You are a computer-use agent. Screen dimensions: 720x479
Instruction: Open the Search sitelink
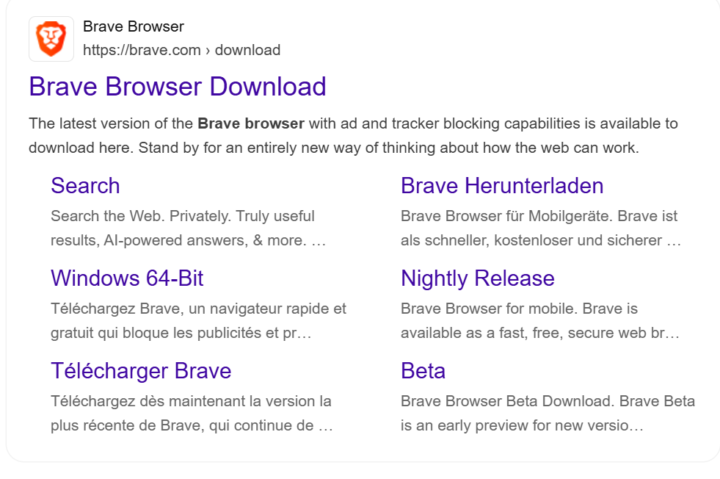(85, 186)
